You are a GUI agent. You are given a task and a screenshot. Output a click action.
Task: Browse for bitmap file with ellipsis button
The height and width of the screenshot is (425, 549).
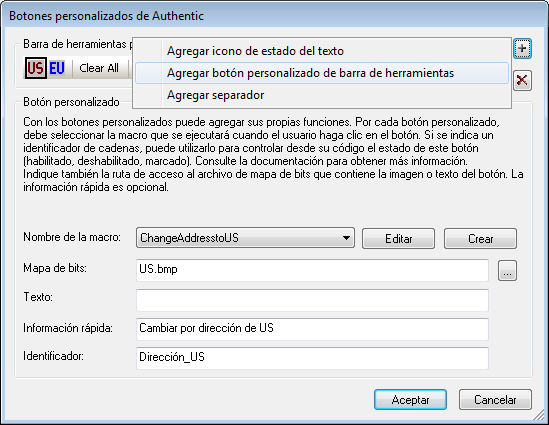tap(507, 271)
